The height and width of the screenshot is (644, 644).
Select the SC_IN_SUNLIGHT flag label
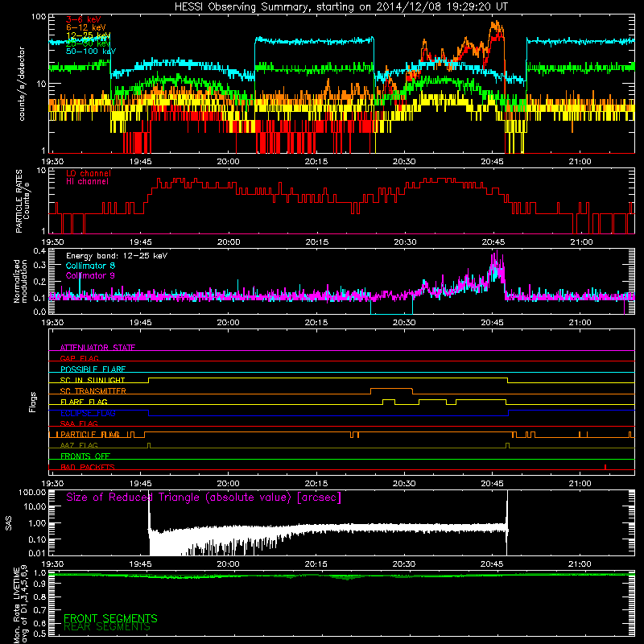93,380
